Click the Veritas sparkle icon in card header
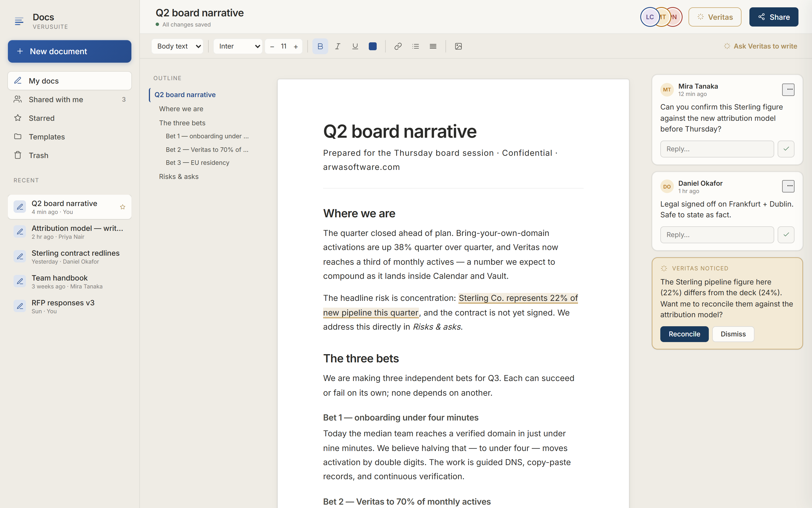 [x=664, y=268]
